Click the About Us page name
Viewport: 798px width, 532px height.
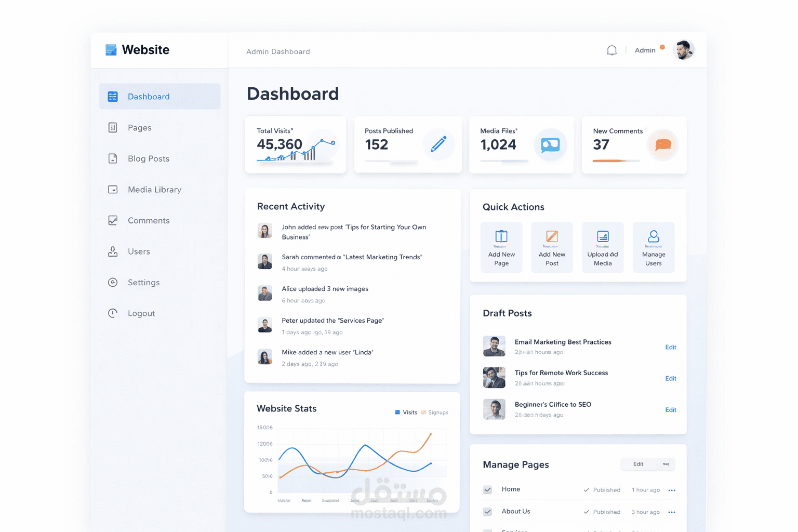(x=516, y=511)
